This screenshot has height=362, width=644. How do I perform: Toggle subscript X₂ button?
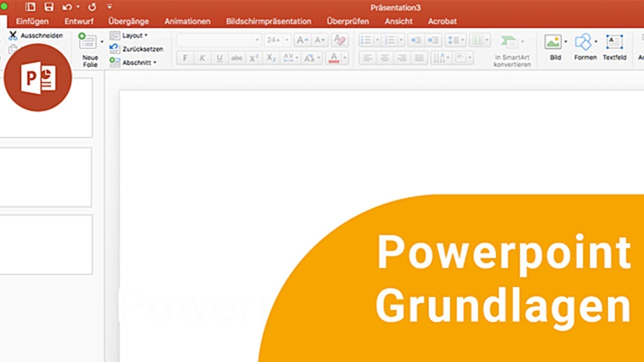[x=271, y=58]
